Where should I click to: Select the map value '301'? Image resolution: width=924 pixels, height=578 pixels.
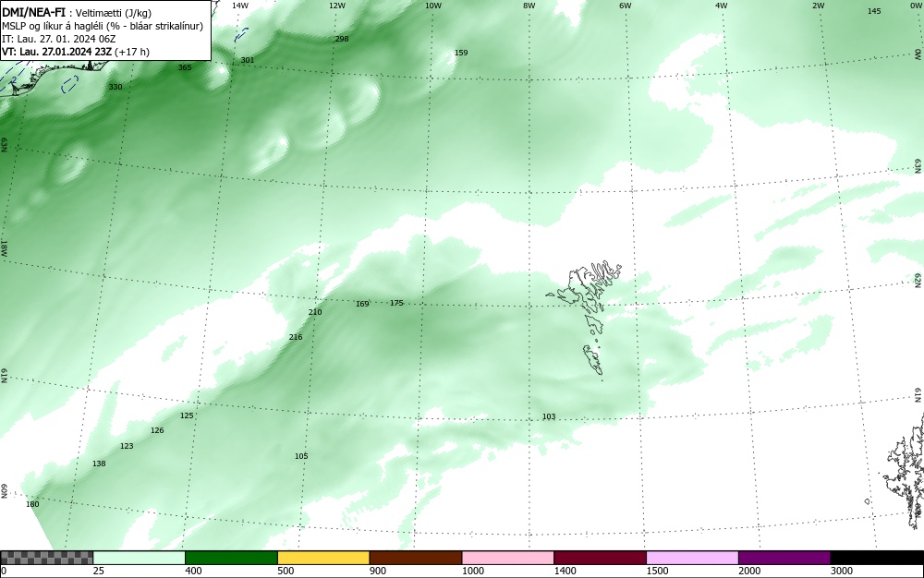coord(248,60)
